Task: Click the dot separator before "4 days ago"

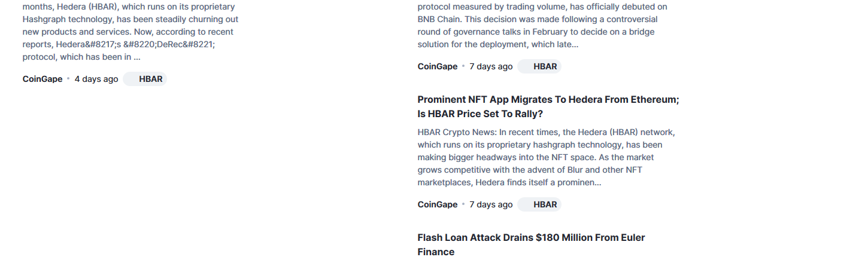Action: (68, 79)
